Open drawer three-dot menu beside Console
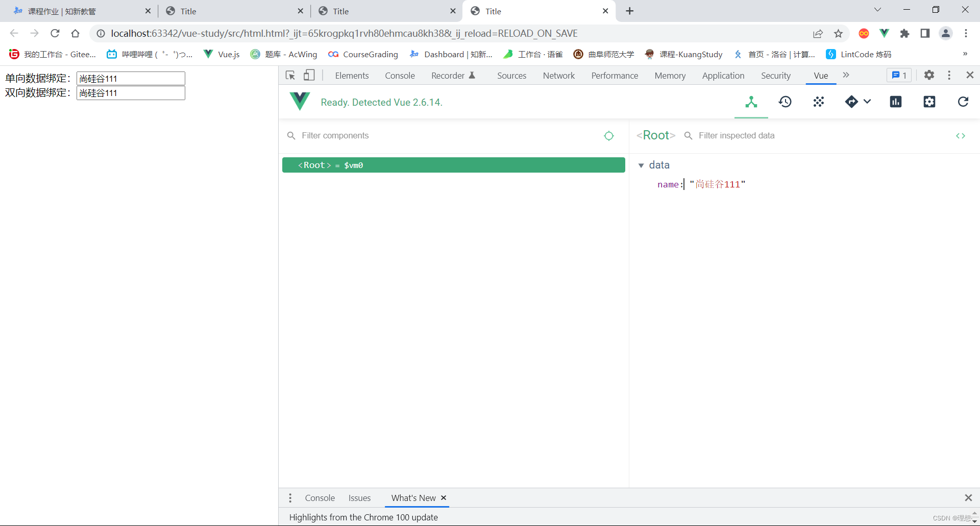The width and height of the screenshot is (980, 526). point(290,498)
